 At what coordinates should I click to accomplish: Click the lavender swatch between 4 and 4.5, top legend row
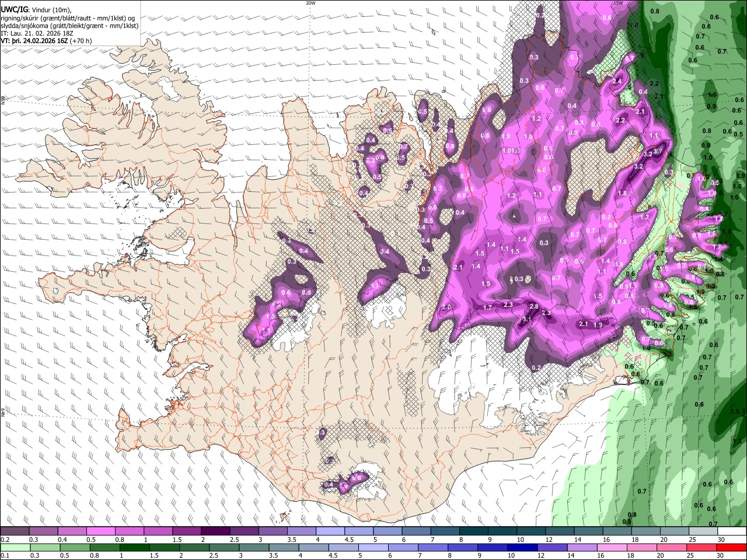click(330, 531)
